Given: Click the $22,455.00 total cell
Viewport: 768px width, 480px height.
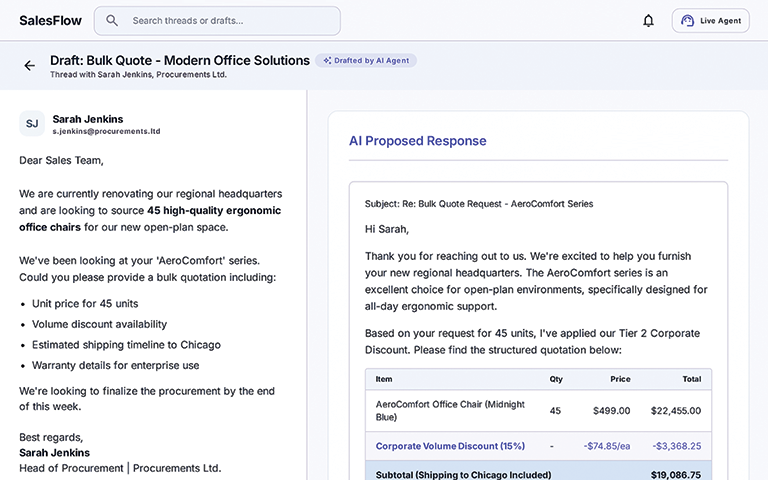Looking at the screenshot, I should 675,410.
